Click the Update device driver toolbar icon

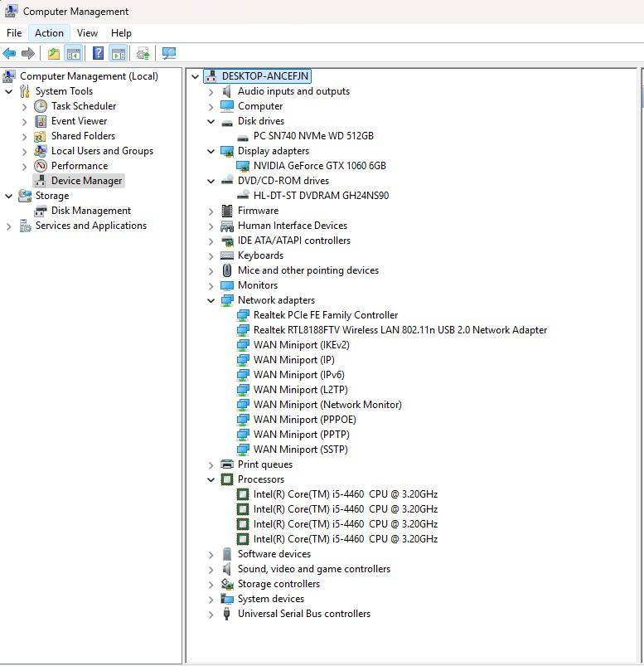tap(143, 54)
